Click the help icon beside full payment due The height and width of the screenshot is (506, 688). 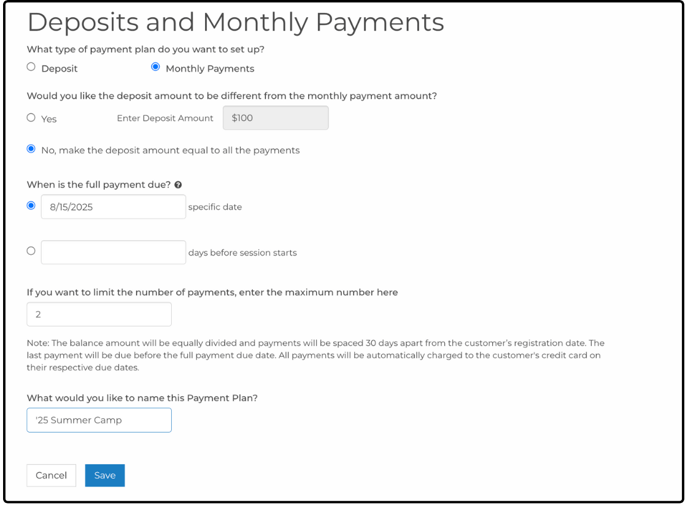coord(178,185)
